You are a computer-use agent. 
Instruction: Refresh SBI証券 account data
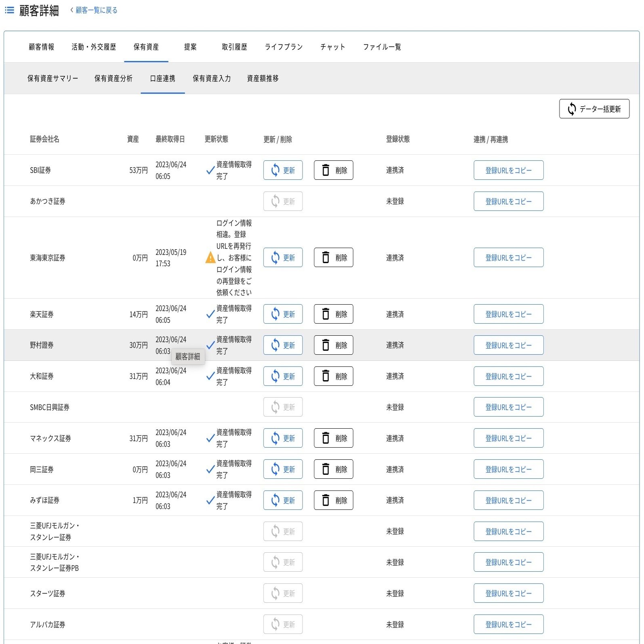283,170
